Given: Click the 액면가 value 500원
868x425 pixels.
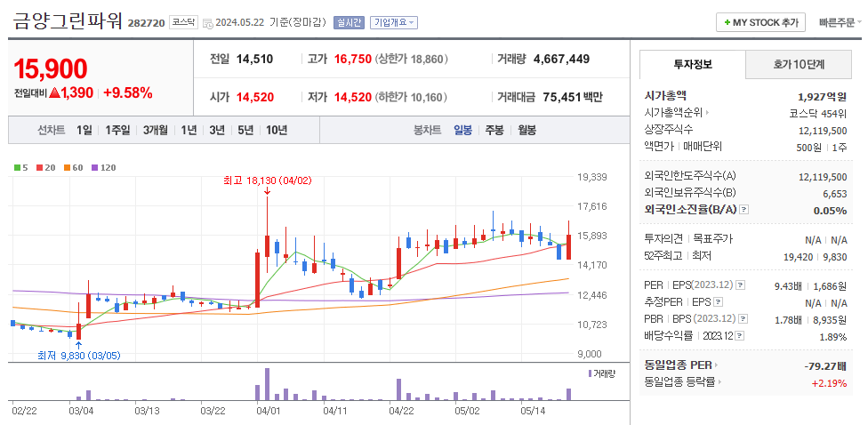Looking at the screenshot, I should pyautogui.click(x=808, y=148).
